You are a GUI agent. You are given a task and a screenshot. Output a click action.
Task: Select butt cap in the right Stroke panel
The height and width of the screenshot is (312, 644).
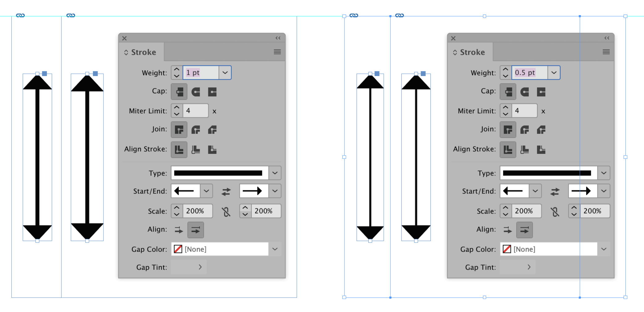pos(508,91)
